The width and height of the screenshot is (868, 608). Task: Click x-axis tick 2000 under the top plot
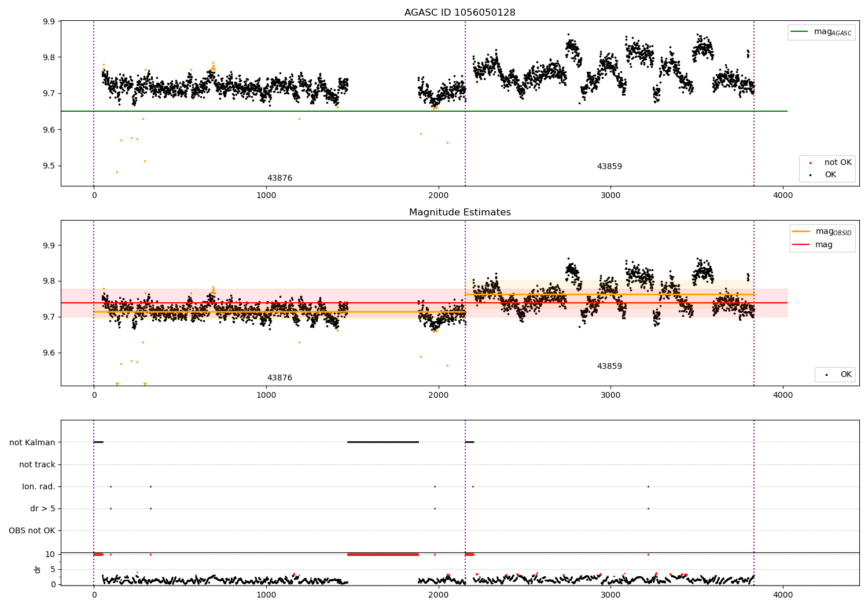438,196
